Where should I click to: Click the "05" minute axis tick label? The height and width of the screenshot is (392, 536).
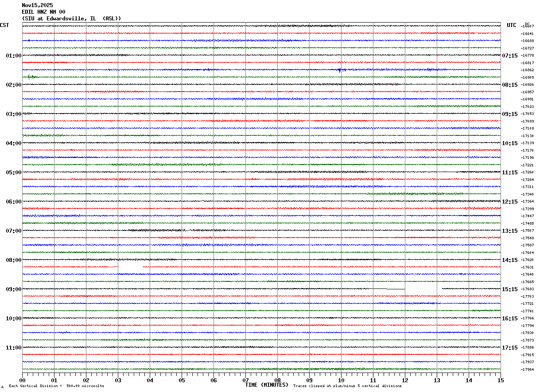[182, 380]
